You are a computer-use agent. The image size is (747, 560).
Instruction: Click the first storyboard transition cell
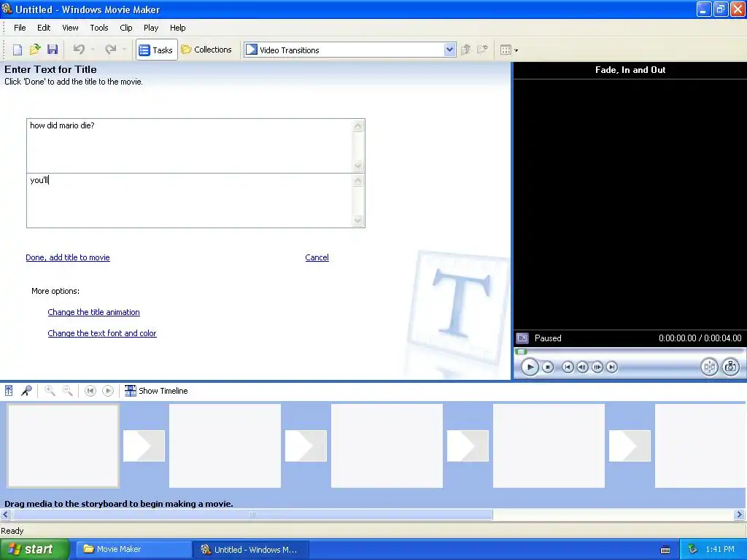point(144,446)
